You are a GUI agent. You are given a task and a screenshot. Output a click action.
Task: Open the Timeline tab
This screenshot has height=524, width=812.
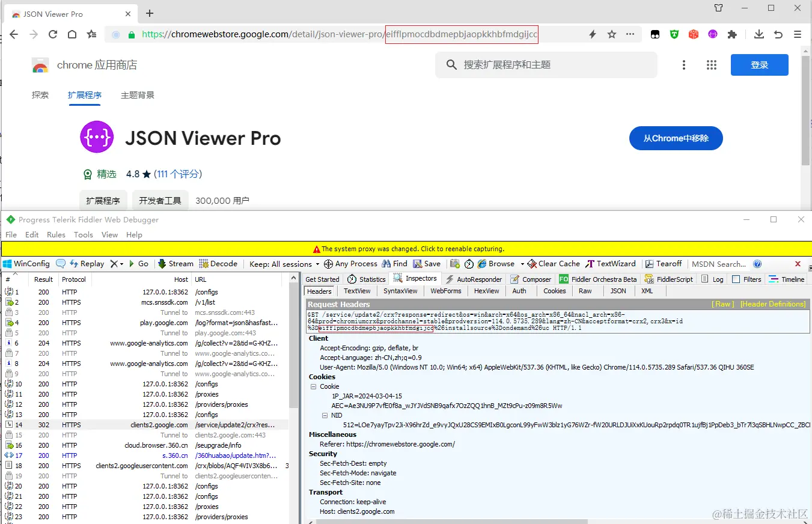tap(786, 279)
